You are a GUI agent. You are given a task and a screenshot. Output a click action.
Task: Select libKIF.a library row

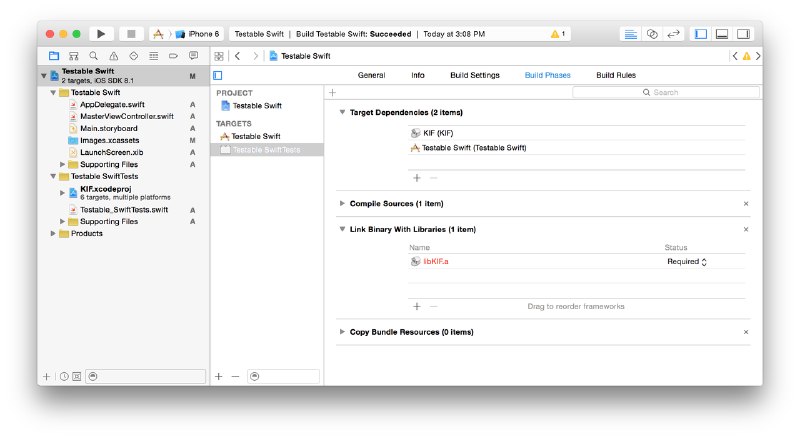[577, 261]
